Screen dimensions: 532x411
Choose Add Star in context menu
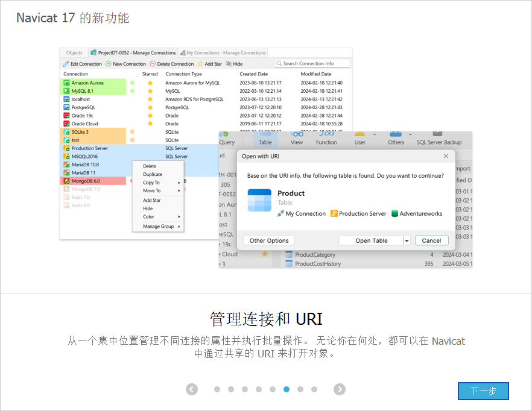click(x=158, y=201)
